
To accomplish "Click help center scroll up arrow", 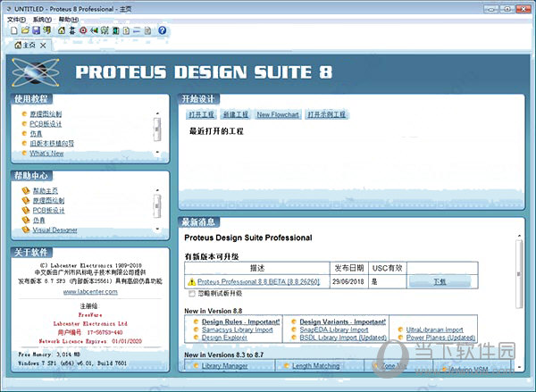I will 157,189.
